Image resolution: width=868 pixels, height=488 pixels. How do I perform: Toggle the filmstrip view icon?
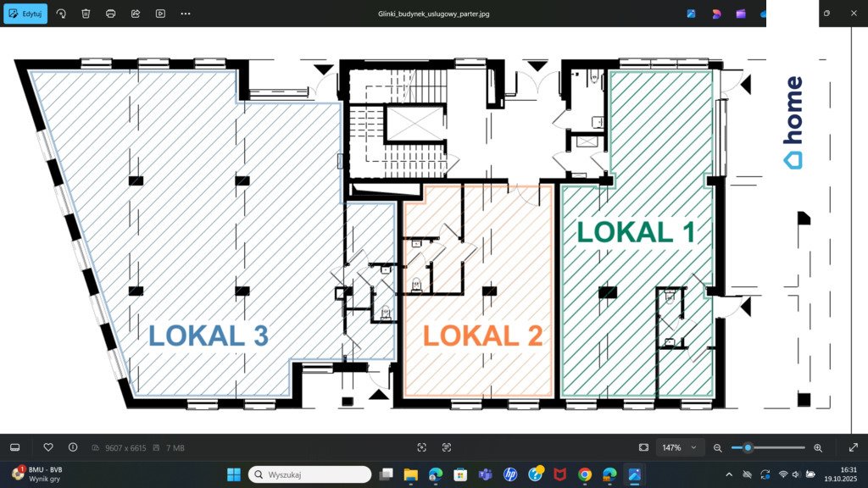(x=14, y=447)
